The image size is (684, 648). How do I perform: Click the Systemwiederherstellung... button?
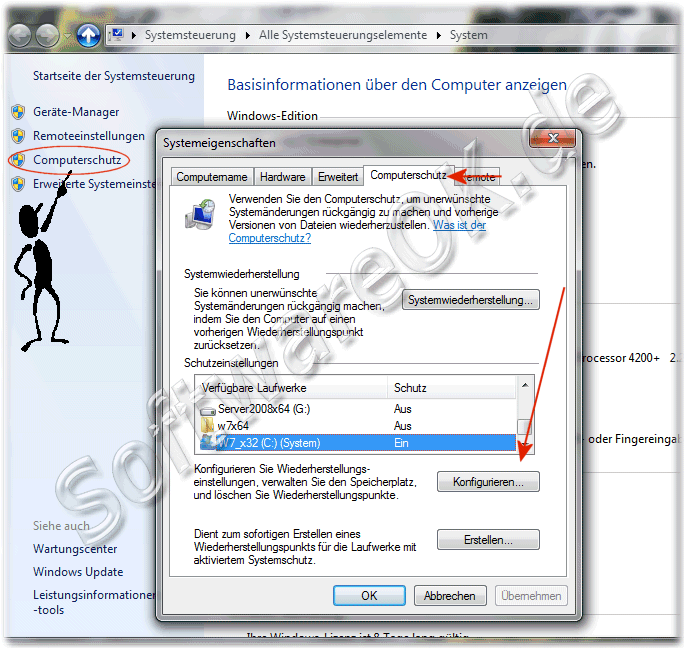470,300
